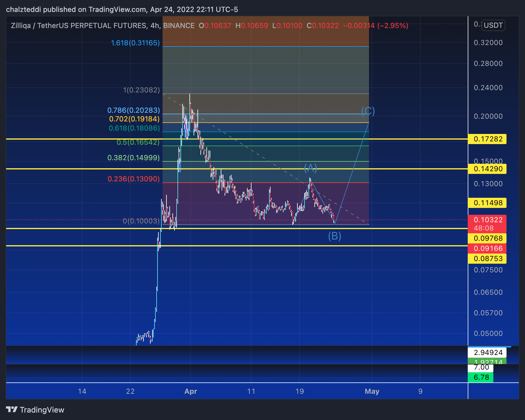This screenshot has width=525, height=420.
Task: Click the 0.702(0.19184) Fibonacci label
Action: (134, 119)
